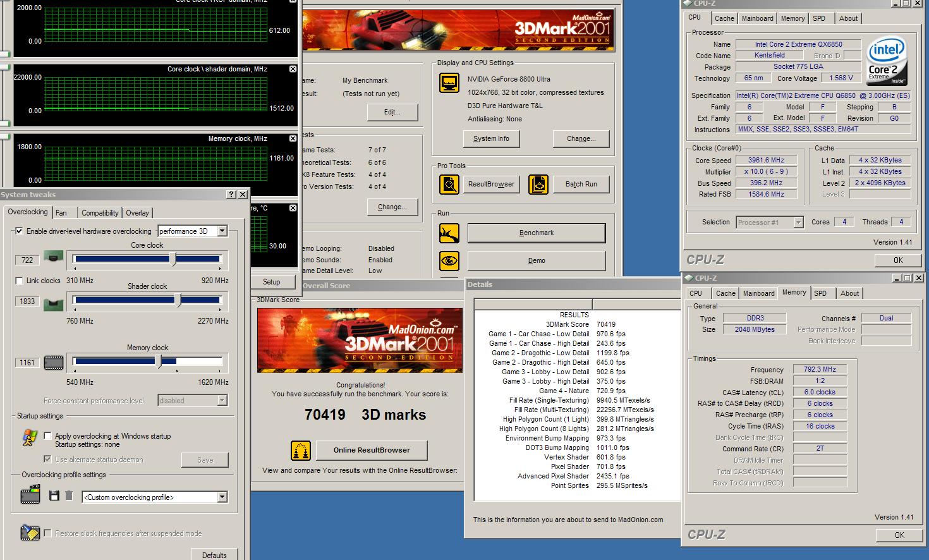Click the Change button in the Tests section
929x560 pixels.
coord(392,207)
